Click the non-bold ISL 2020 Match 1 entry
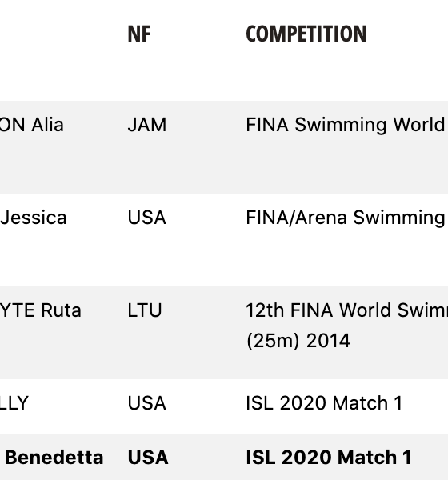This screenshot has width=448, height=480. pyautogui.click(x=324, y=403)
